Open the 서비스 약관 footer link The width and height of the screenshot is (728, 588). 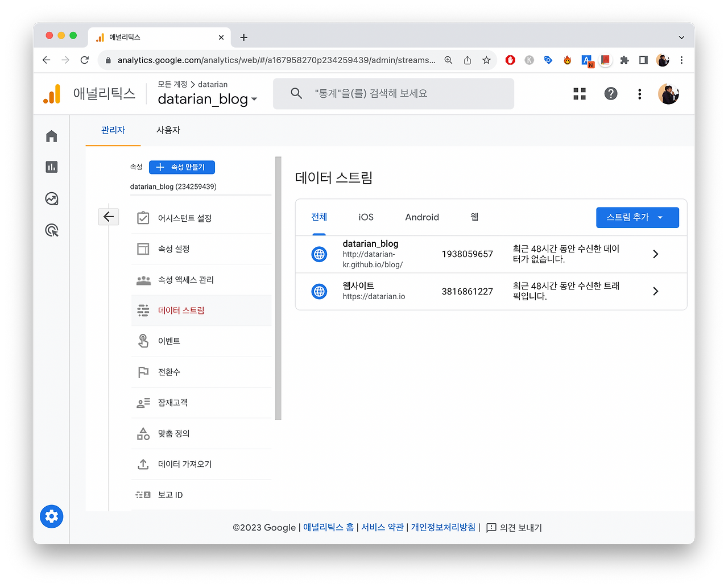click(x=382, y=528)
